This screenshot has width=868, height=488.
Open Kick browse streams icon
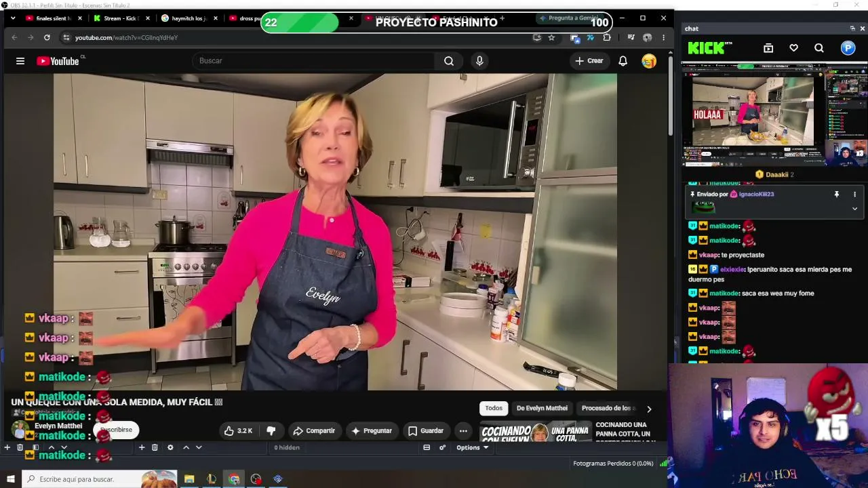tap(768, 48)
